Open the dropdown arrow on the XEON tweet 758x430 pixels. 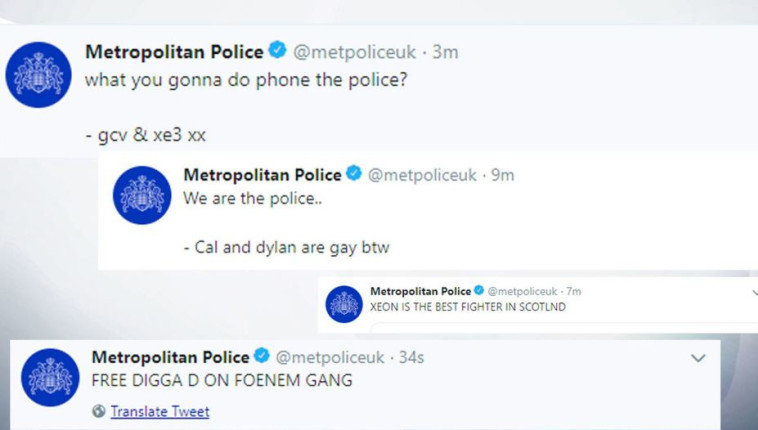point(754,293)
